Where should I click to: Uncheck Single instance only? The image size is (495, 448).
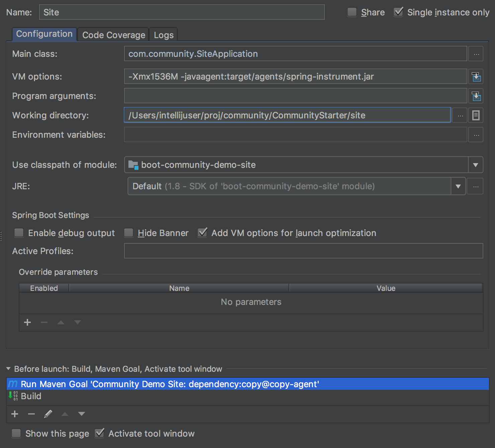pos(398,12)
